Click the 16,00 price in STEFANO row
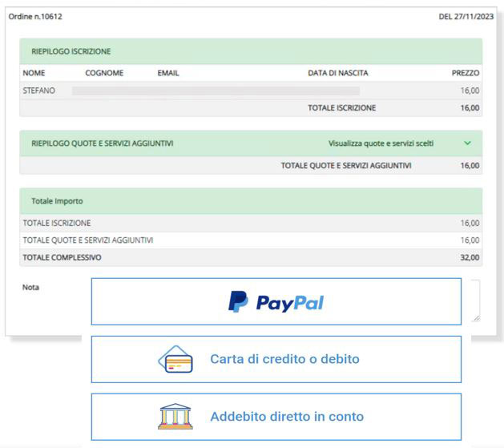The image size is (504, 448). click(x=470, y=91)
